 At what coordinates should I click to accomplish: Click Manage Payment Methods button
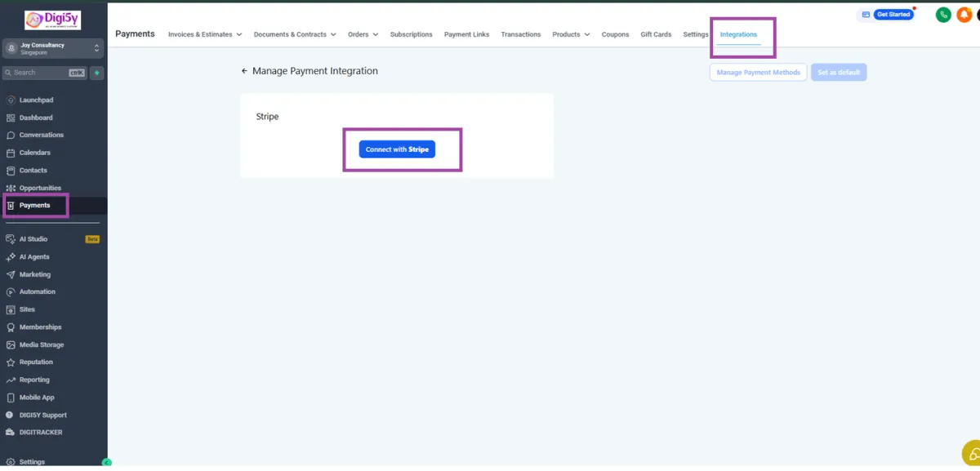coord(759,73)
